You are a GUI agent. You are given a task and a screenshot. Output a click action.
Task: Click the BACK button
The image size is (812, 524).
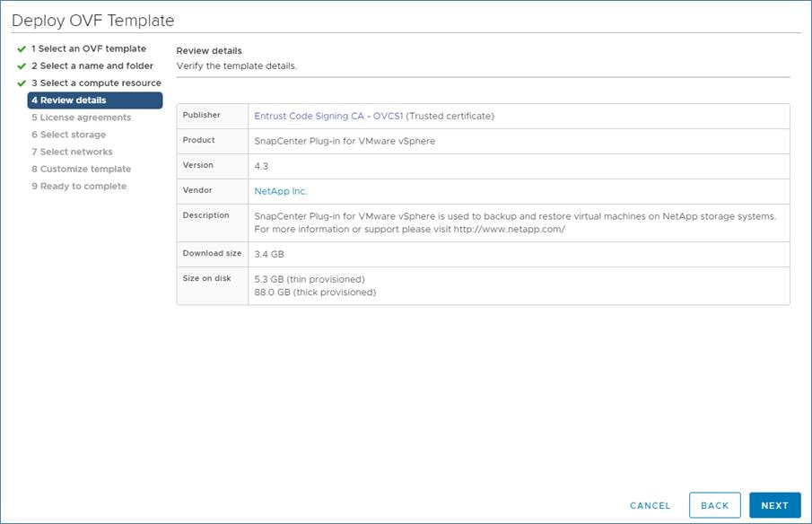(x=714, y=505)
